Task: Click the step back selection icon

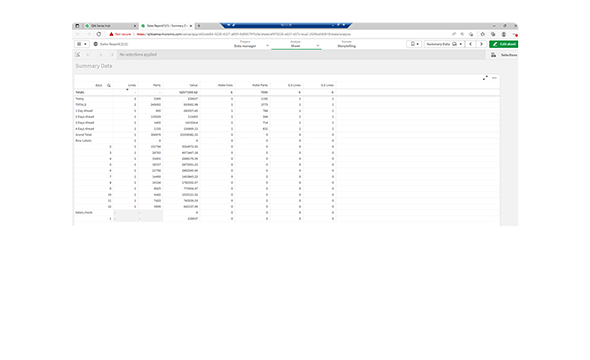Action: coord(88,55)
